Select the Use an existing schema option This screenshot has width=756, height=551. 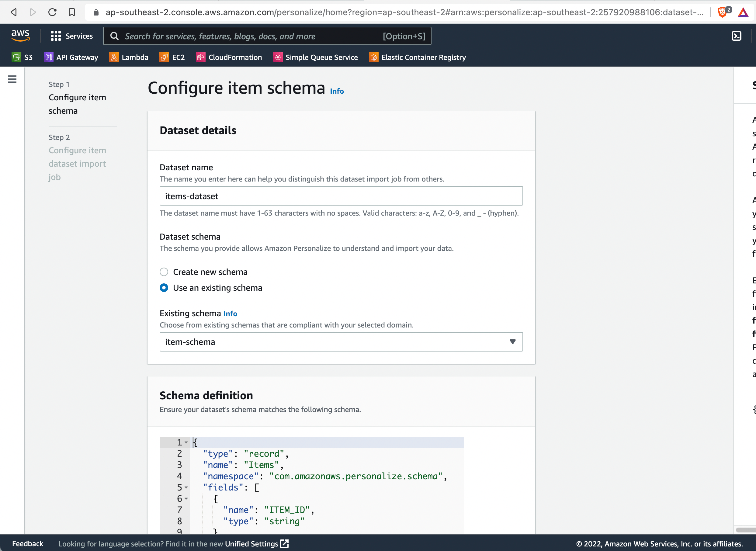tap(164, 287)
